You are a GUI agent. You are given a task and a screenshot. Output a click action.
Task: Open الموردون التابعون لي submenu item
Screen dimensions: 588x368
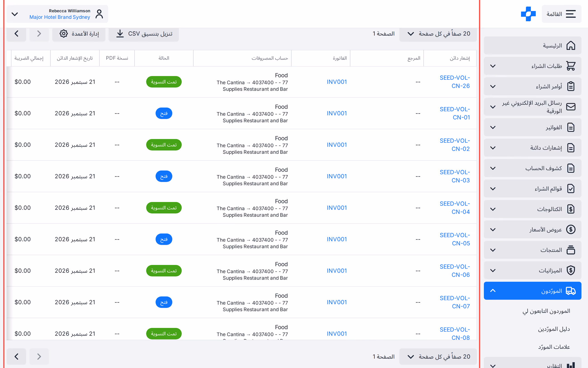pos(546,311)
